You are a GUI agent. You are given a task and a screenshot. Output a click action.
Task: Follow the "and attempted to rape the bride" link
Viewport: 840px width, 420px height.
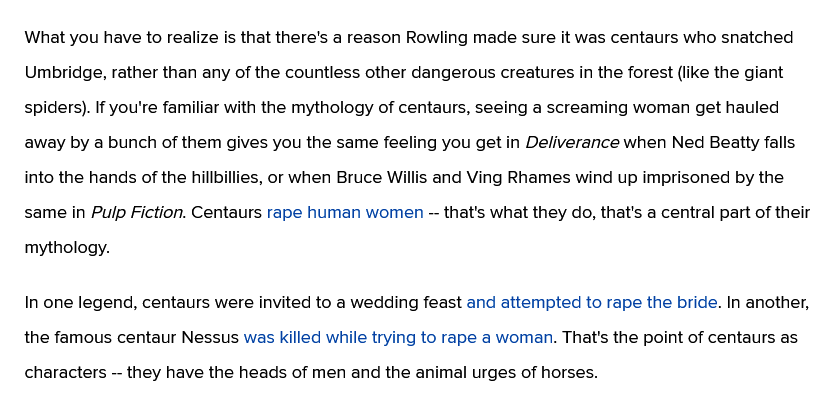click(592, 303)
